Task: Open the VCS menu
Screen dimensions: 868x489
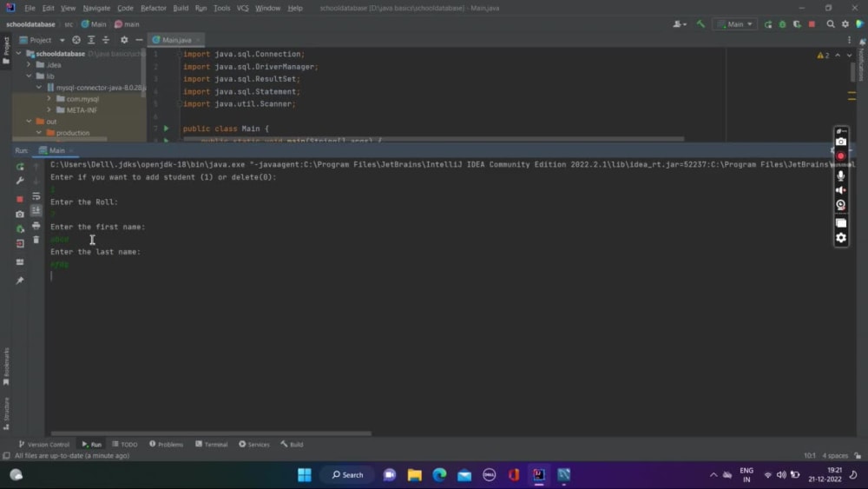Action: tap(242, 9)
